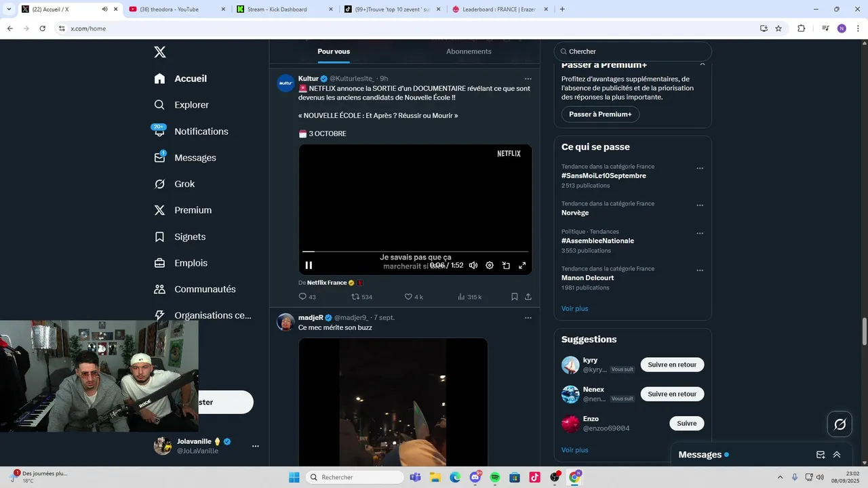Click the X logo in the sidebar
Image resolution: width=868 pixels, height=488 pixels.
point(159,52)
